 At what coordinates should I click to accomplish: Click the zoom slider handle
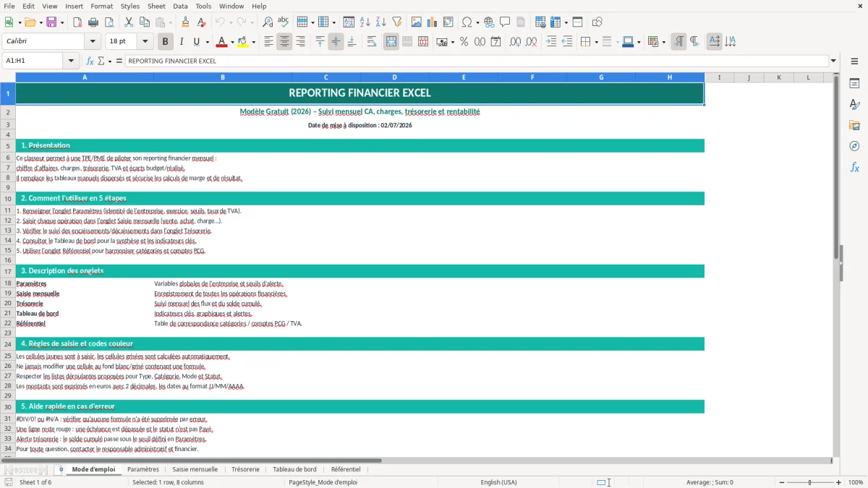pos(809,482)
